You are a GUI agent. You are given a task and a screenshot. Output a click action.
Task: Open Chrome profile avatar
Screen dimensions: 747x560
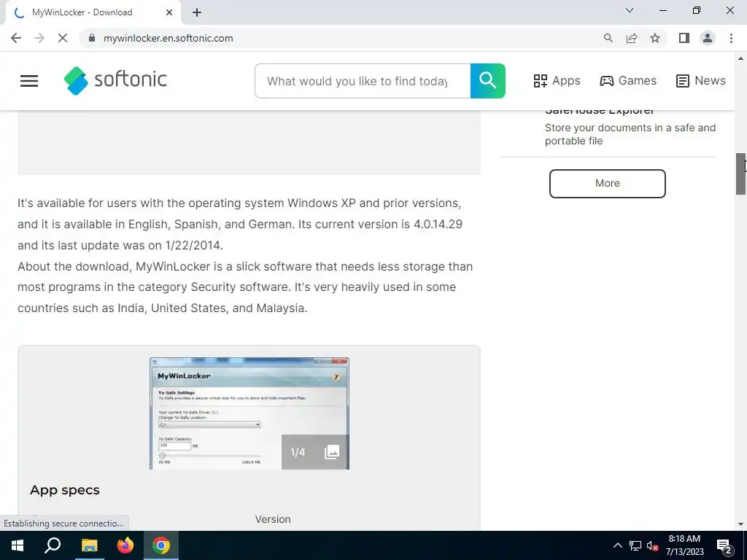click(708, 38)
